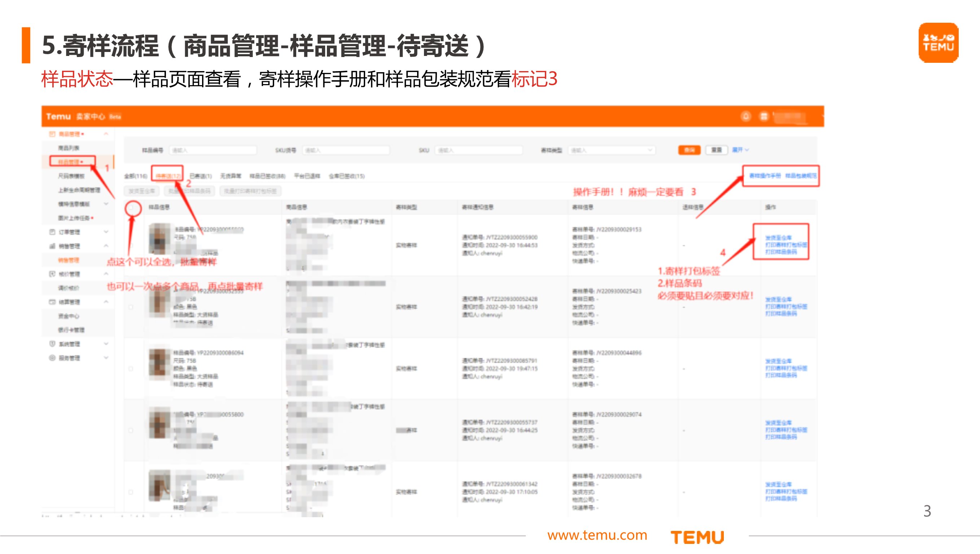
Task: Tick checkbox of row with notice JYTZ2209300061342
Action: point(131,492)
